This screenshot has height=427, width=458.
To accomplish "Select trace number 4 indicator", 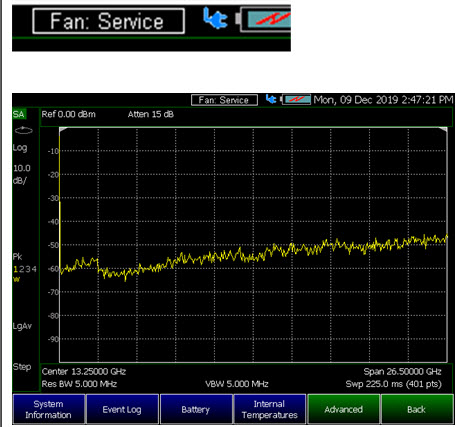I will [x=34, y=269].
